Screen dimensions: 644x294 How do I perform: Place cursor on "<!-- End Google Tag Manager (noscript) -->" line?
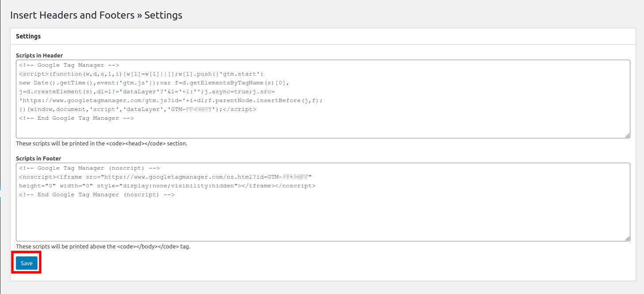tap(97, 195)
